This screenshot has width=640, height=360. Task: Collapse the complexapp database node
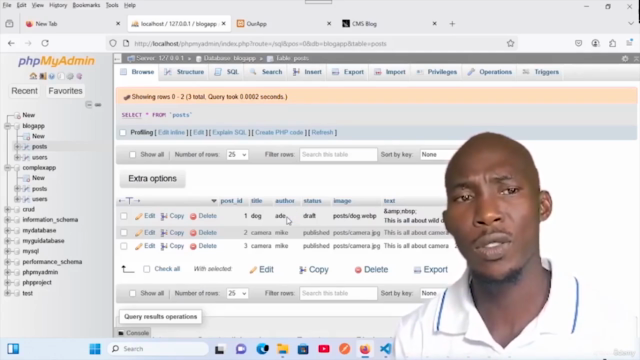click(x=7, y=168)
